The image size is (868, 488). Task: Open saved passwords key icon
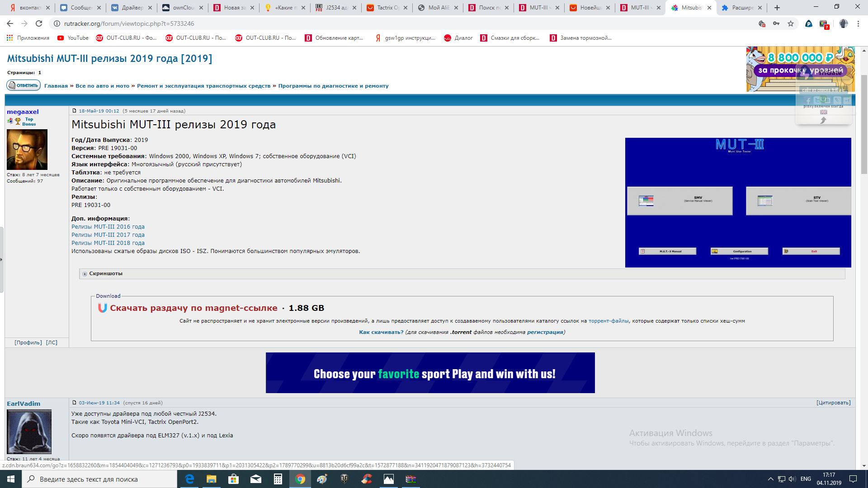[x=776, y=23]
